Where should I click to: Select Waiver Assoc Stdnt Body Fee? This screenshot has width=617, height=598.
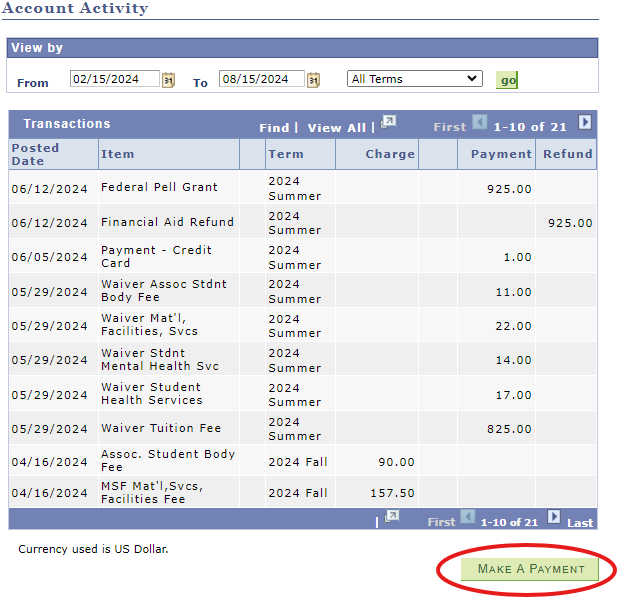(x=164, y=290)
